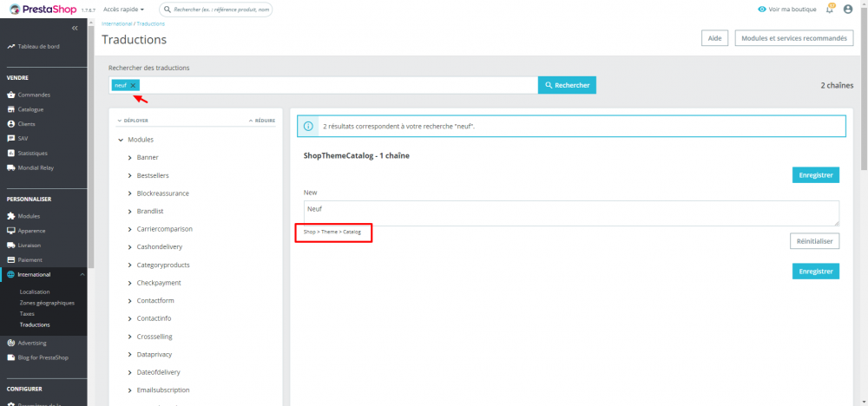Image resolution: width=868 pixels, height=406 pixels.
Task: Follow the International breadcrumb link
Action: (x=117, y=23)
